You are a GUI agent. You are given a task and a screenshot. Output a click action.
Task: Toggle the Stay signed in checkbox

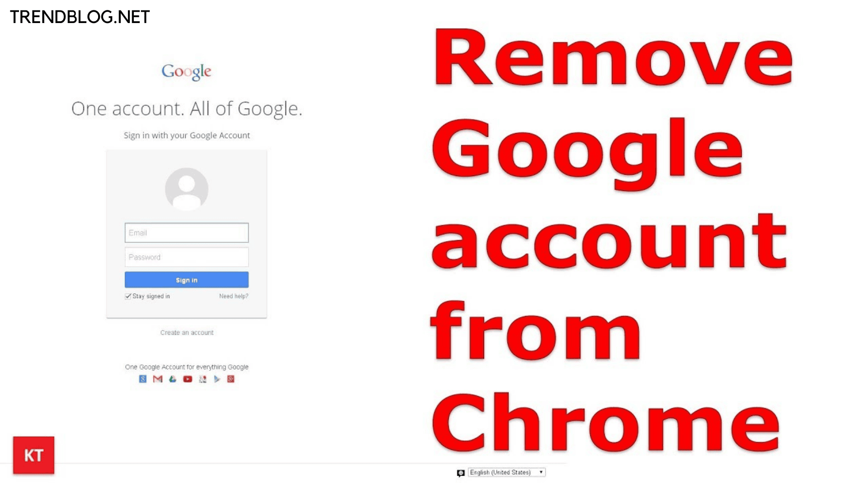tap(127, 296)
